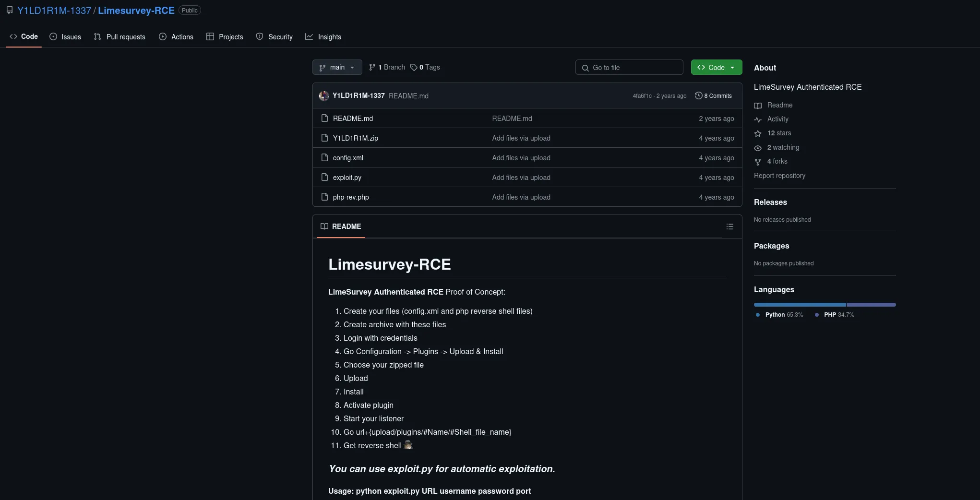Viewport: 980px width, 500px height.
Task: View the 12 stars link
Action: coord(773,133)
